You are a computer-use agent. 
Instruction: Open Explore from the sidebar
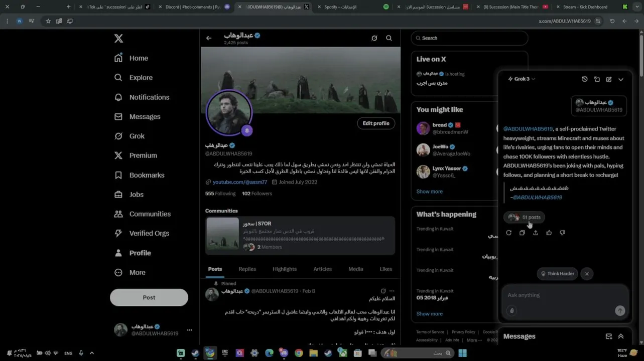[x=133, y=78]
